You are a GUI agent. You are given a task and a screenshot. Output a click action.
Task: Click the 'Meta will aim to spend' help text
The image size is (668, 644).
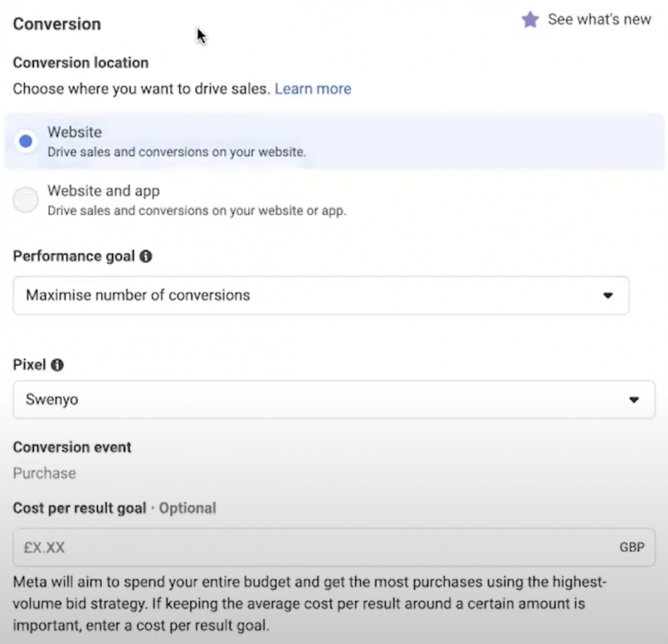tap(310, 603)
